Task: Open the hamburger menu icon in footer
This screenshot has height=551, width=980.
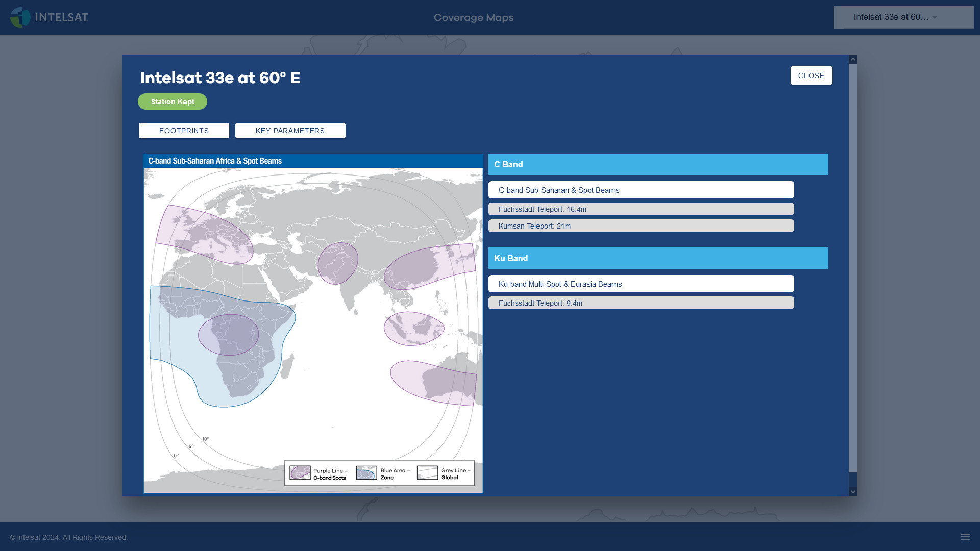Action: 966,537
